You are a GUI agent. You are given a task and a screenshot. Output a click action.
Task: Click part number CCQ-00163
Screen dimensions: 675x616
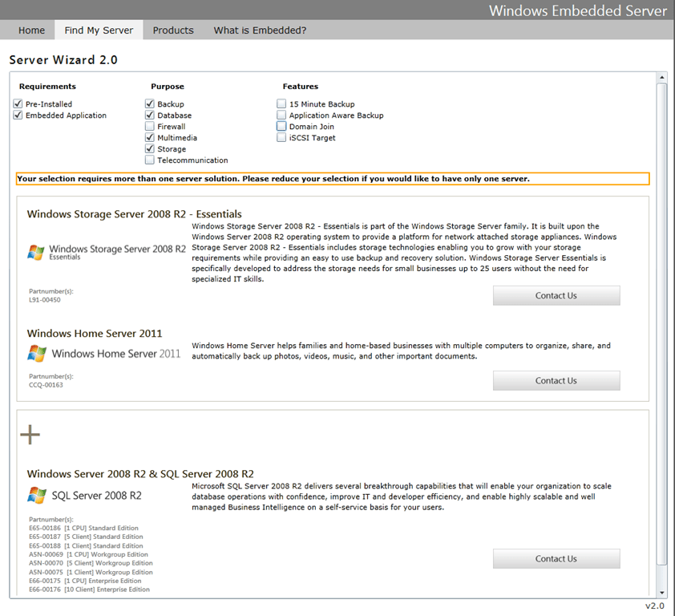coord(46,385)
